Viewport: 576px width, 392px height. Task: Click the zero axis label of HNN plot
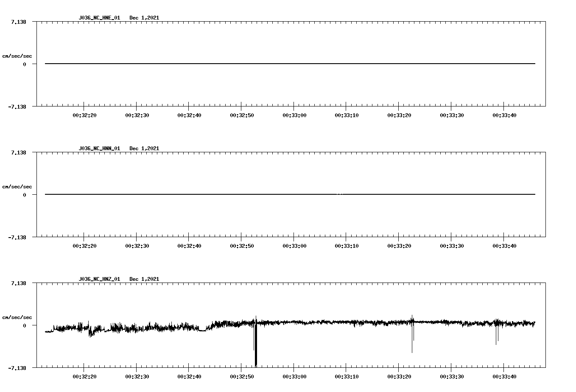[x=25, y=195]
